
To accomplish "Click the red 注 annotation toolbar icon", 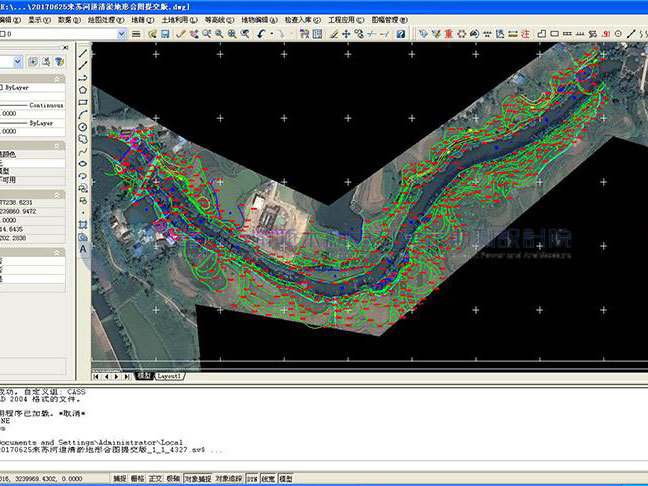I will pyautogui.click(x=525, y=34).
